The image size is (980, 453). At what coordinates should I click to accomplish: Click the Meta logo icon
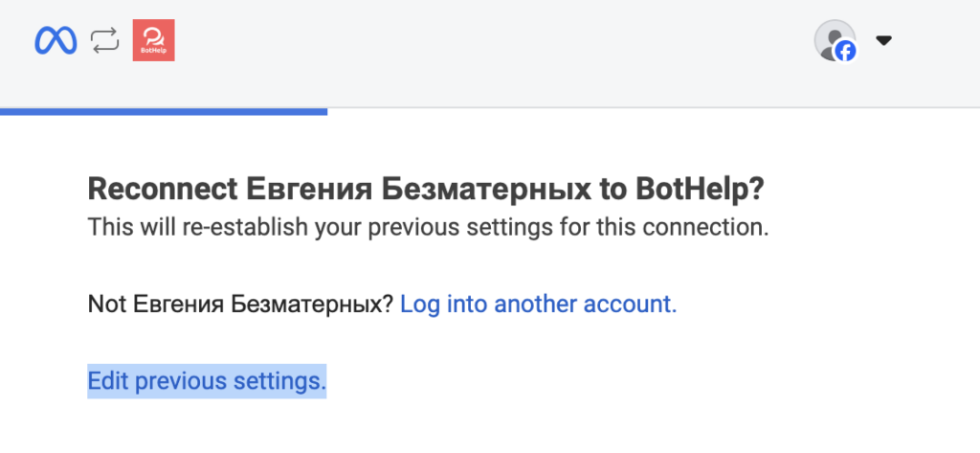(x=56, y=40)
